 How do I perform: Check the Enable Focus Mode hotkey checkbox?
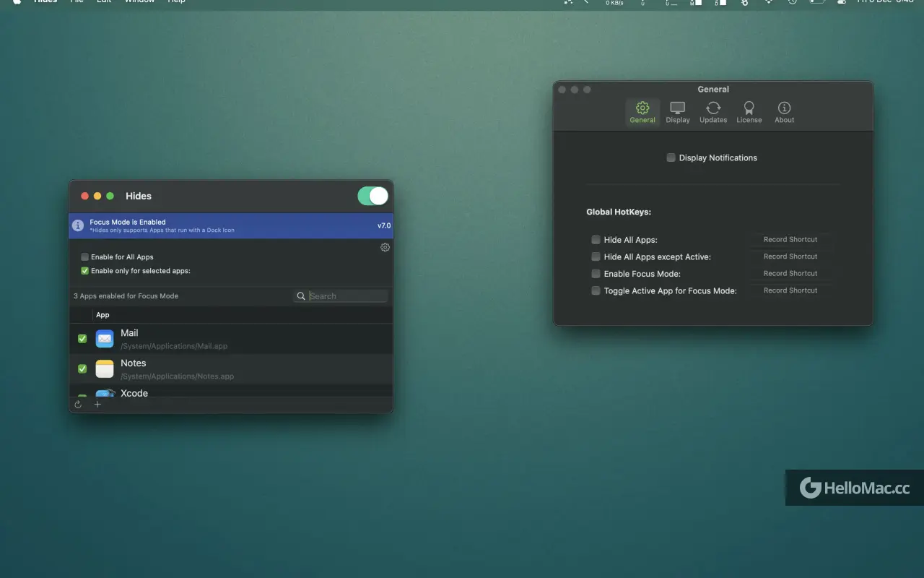pos(596,274)
